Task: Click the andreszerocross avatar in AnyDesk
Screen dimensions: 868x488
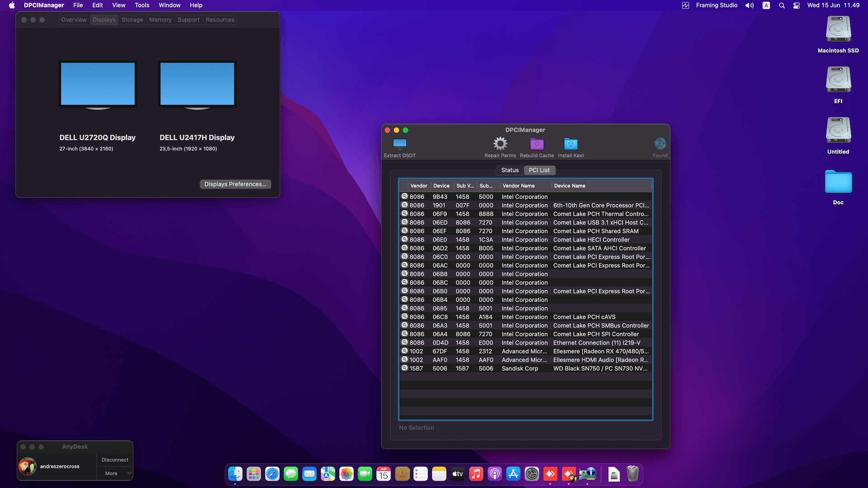Action: (x=28, y=466)
